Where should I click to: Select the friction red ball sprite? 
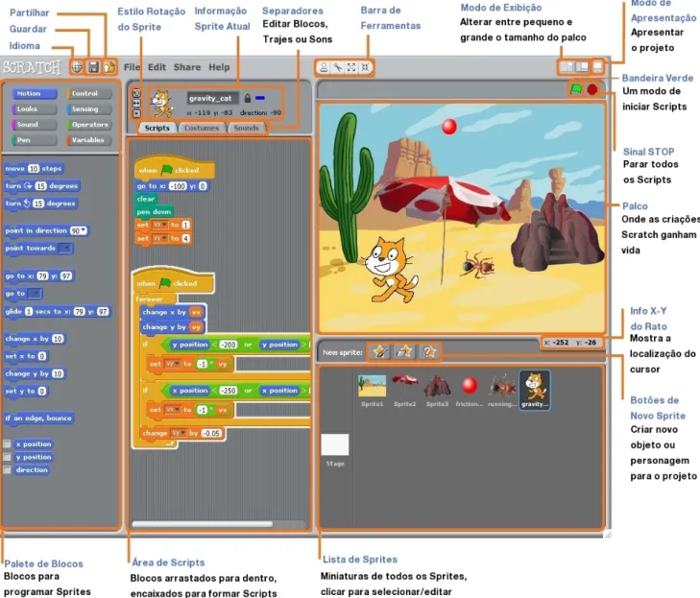click(x=470, y=386)
